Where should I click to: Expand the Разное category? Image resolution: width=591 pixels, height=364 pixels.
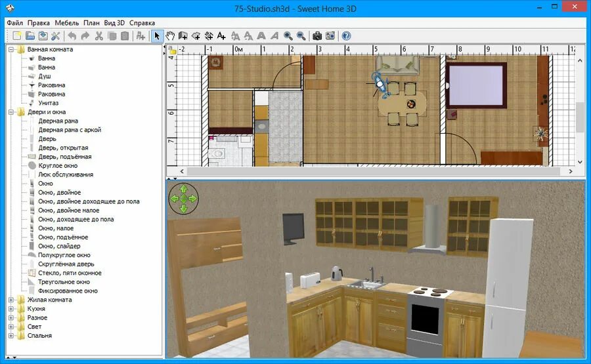click(11, 317)
